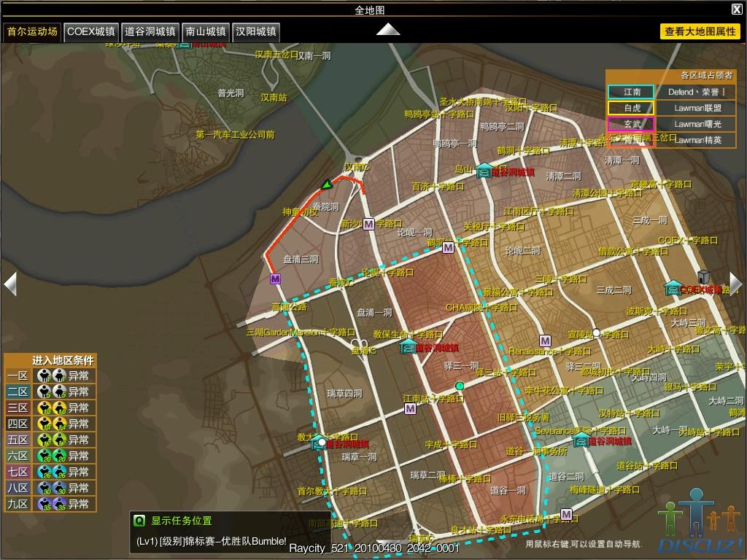Select the 二区 zone row label
This screenshot has width=747, height=560.
(x=18, y=392)
